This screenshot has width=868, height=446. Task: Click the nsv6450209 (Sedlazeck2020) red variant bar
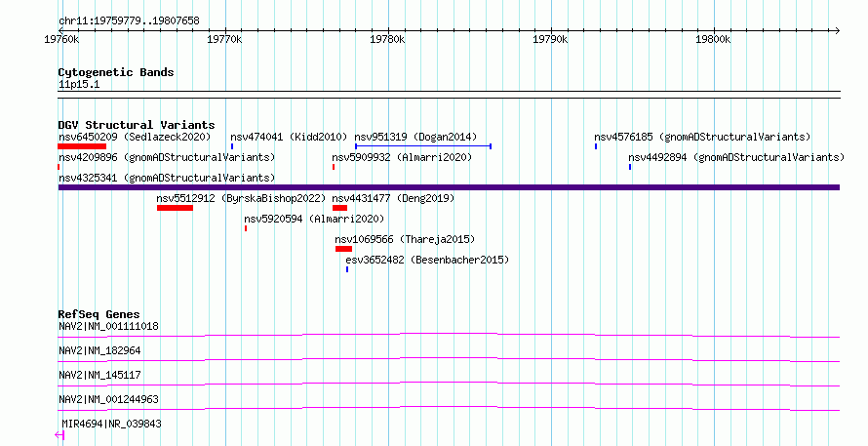pyautogui.click(x=82, y=146)
